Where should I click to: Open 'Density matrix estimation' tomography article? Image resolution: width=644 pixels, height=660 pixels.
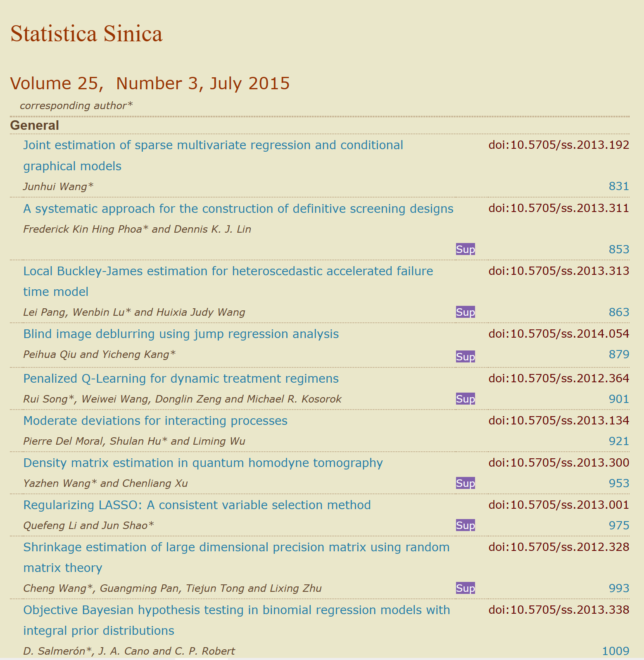[202, 463]
